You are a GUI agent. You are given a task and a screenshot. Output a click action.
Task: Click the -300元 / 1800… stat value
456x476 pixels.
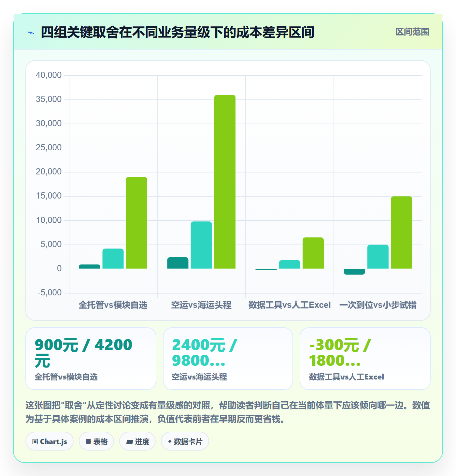[x=340, y=353]
